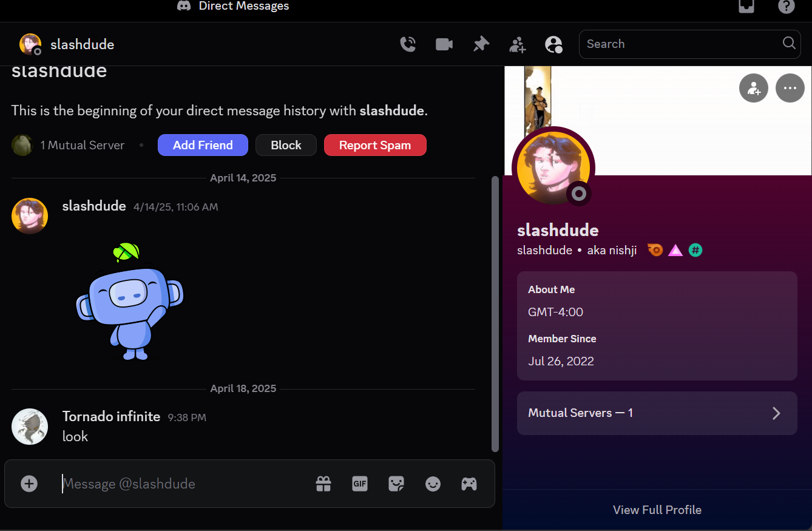
Task: Click the Tornado infinite username
Action: [111, 416]
